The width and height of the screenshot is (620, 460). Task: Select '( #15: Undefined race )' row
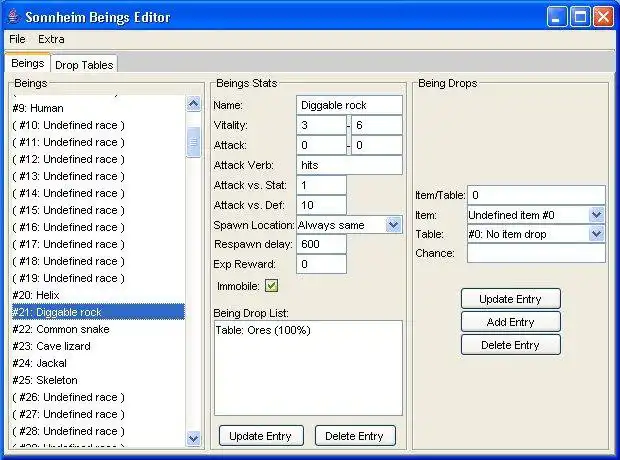point(98,210)
